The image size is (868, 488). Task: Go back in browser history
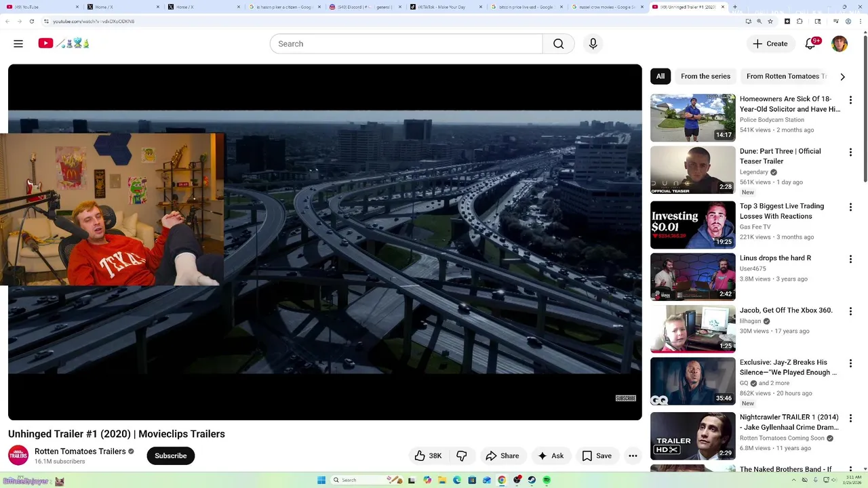coord(7,21)
